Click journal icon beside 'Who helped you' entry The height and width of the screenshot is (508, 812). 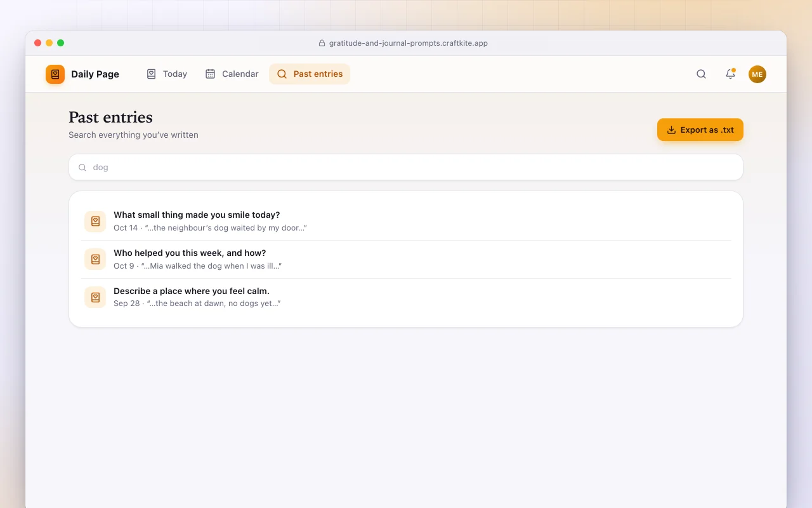(95, 259)
